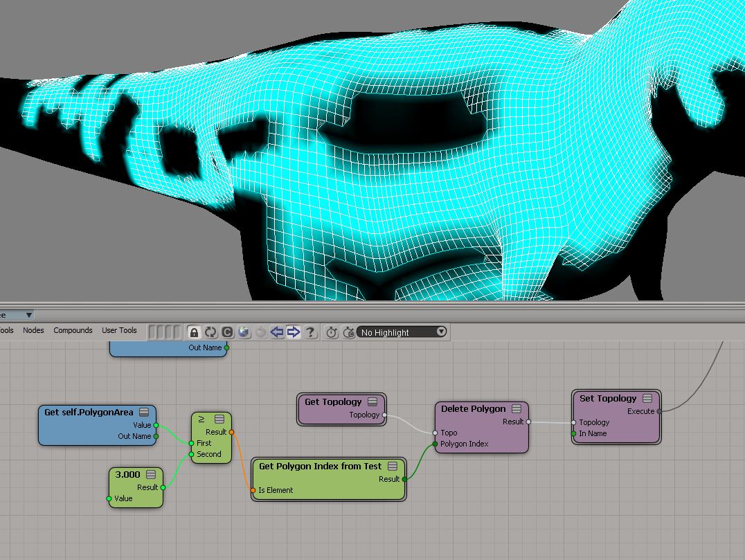
Task: Open help via the question mark icon
Action: 310,332
